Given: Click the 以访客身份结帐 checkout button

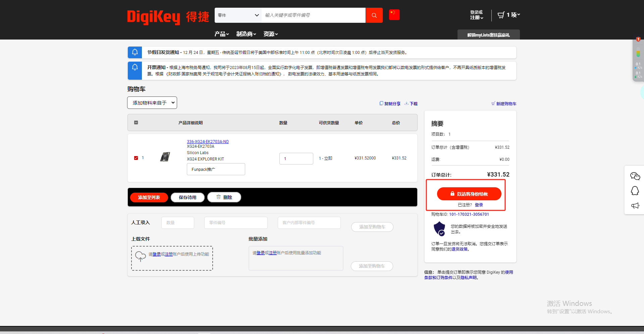Looking at the screenshot, I should (x=469, y=194).
